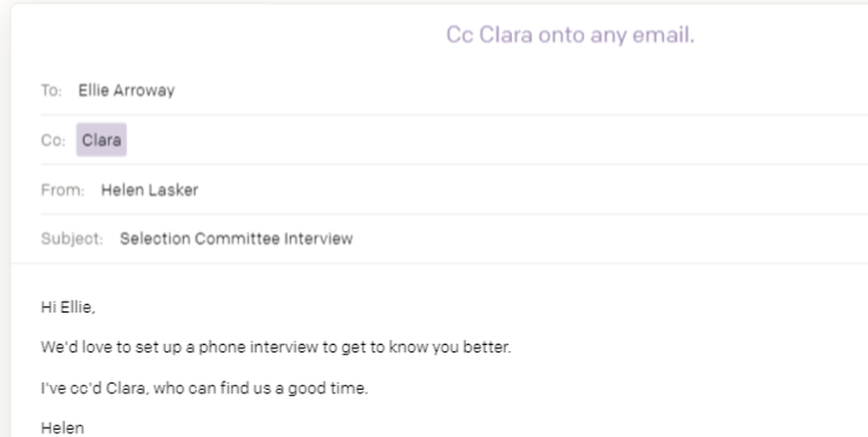Click the "From:" field label
Image resolution: width=868 pixels, height=437 pixels.
(x=62, y=189)
